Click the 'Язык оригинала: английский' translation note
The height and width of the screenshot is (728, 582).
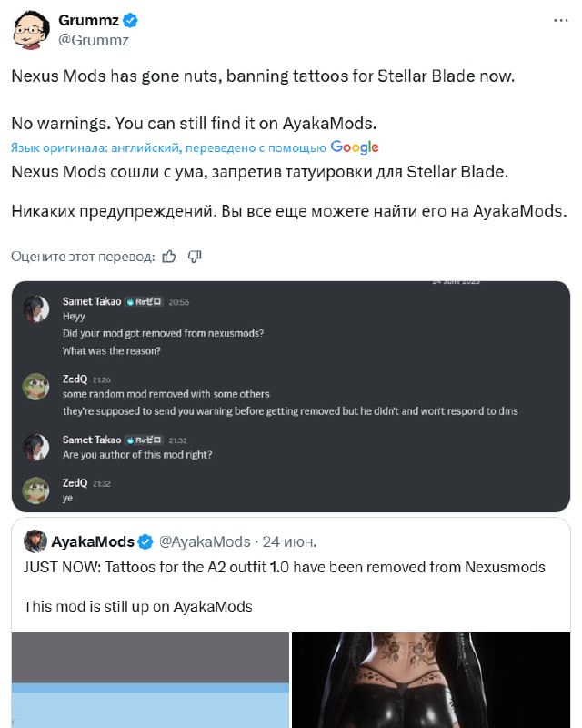point(168,147)
